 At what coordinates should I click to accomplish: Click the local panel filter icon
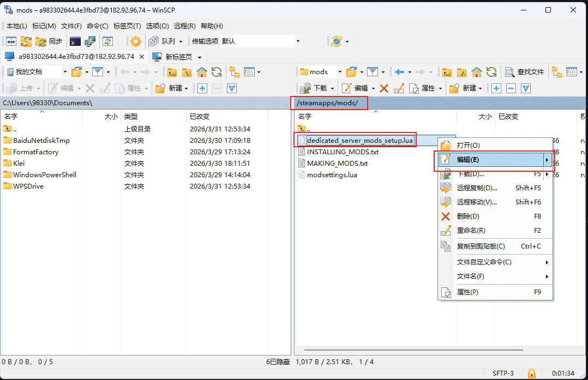pyautogui.click(x=98, y=72)
